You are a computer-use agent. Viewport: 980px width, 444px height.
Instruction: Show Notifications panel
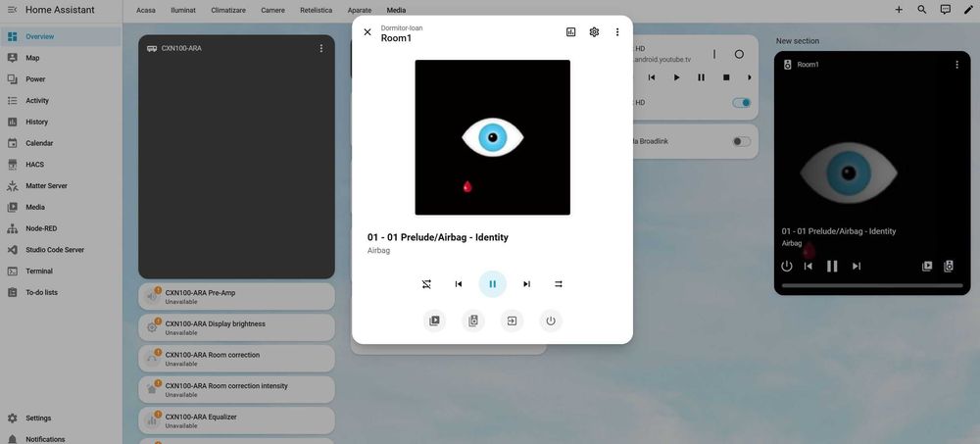click(61, 439)
